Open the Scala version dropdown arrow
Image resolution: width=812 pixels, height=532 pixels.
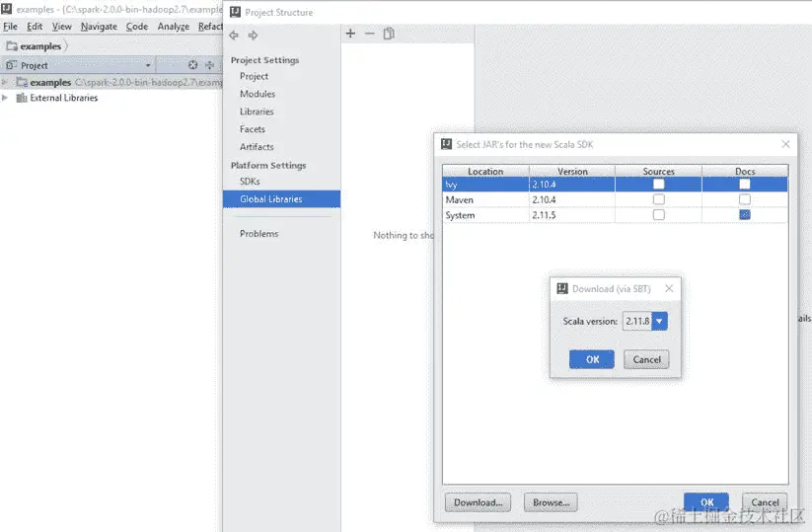[x=659, y=321]
